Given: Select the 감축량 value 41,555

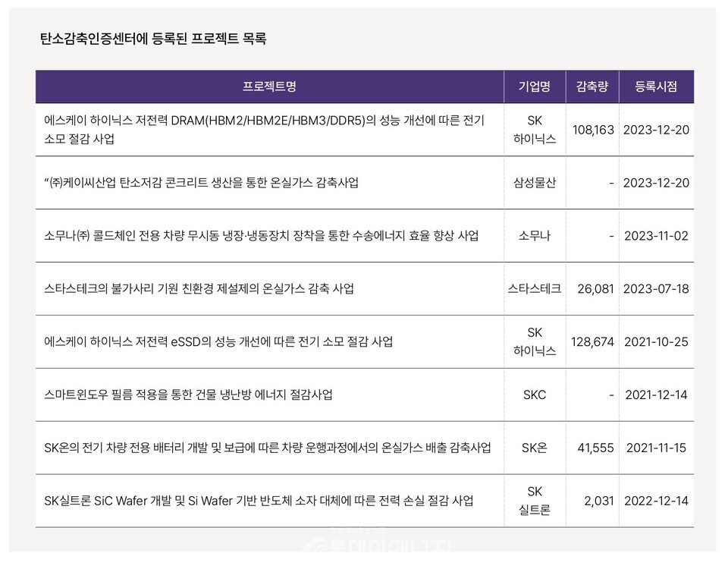Looking at the screenshot, I should 598,448.
